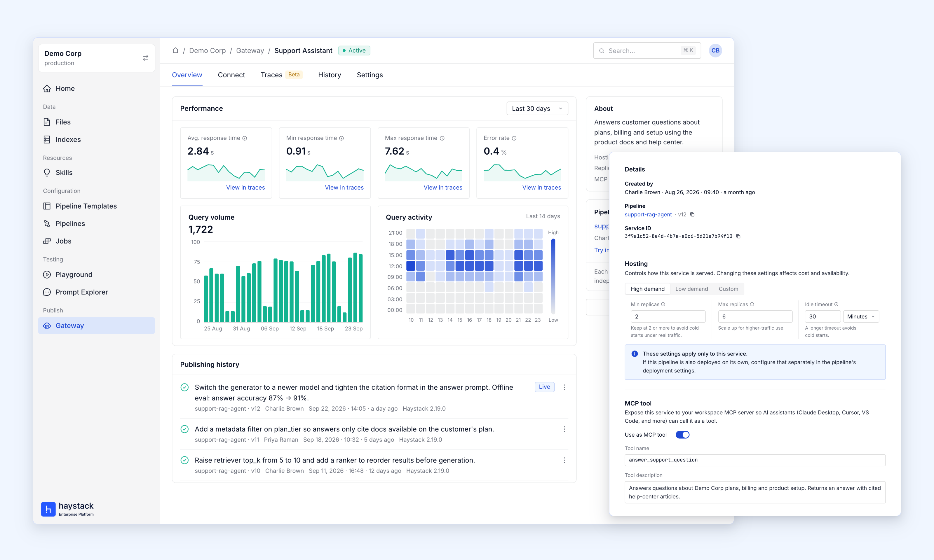Open Prompt Explorer in sidebar
934x560 pixels.
tap(96, 292)
